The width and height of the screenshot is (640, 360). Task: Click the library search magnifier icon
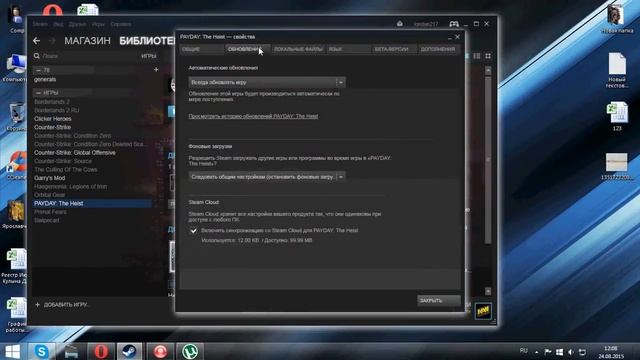pos(37,56)
